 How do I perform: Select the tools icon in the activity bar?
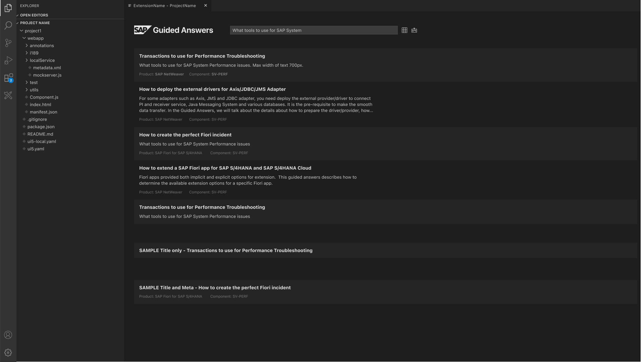tap(8, 96)
